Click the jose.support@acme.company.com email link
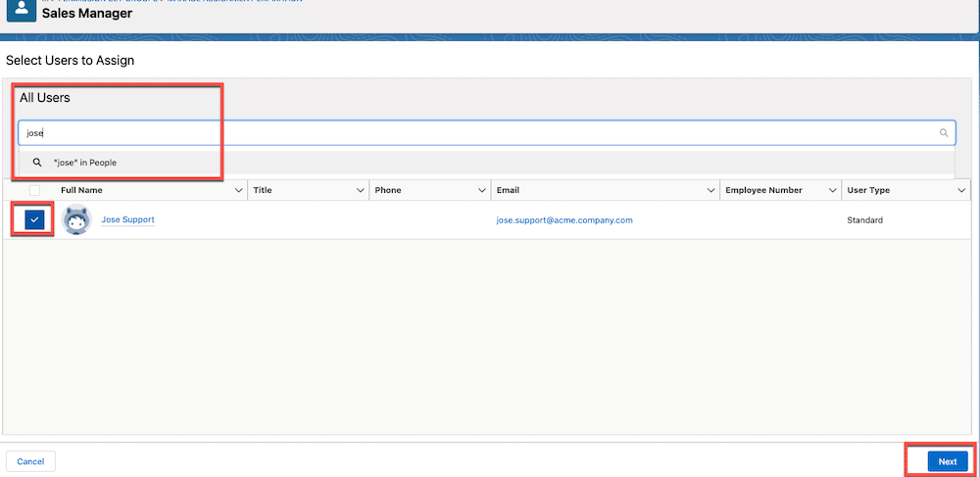This screenshot has width=980, height=477. click(564, 220)
